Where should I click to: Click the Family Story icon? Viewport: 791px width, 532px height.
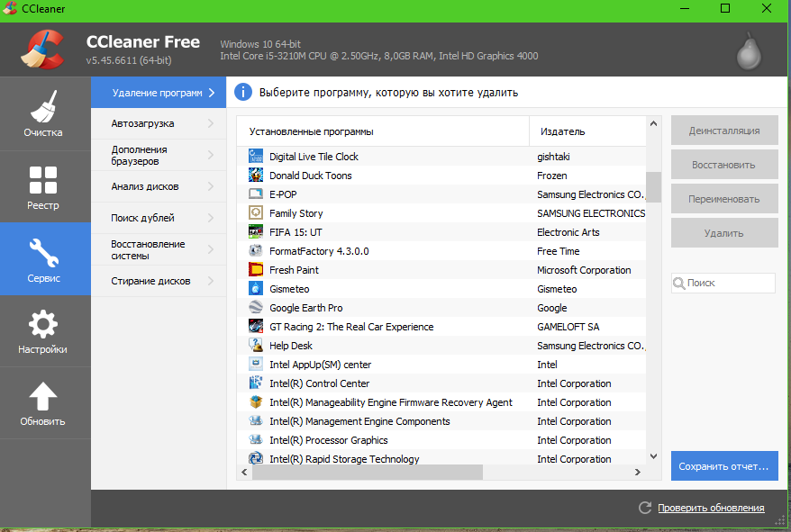click(256, 212)
